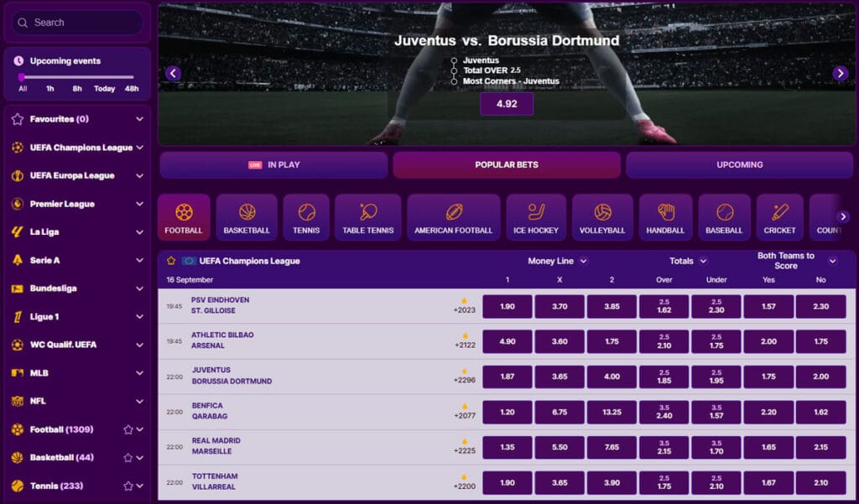The image size is (859, 504).
Task: Click the MLB sidebar icon
Action: coord(18,373)
